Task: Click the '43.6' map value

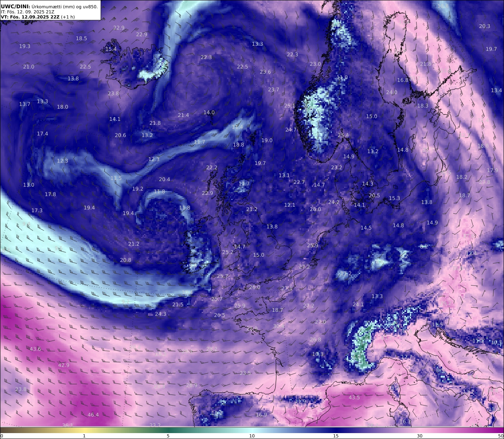Action: [x=35, y=349]
